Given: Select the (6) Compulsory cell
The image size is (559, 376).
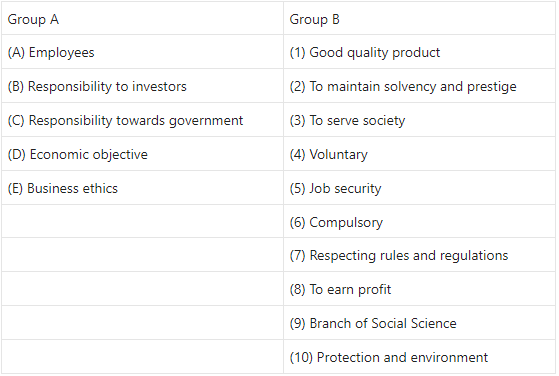Looking at the screenshot, I should click(x=419, y=222).
